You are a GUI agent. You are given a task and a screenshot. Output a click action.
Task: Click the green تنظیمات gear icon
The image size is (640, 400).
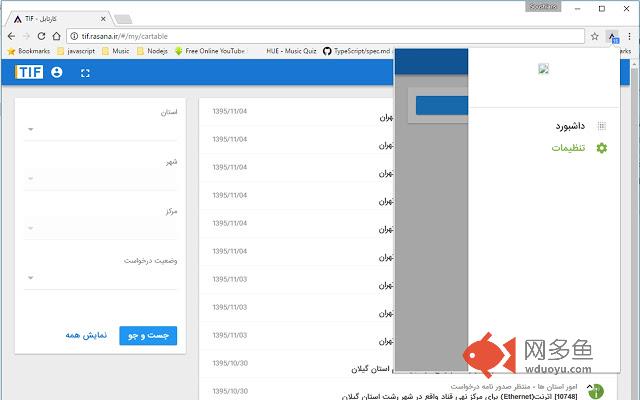point(602,148)
